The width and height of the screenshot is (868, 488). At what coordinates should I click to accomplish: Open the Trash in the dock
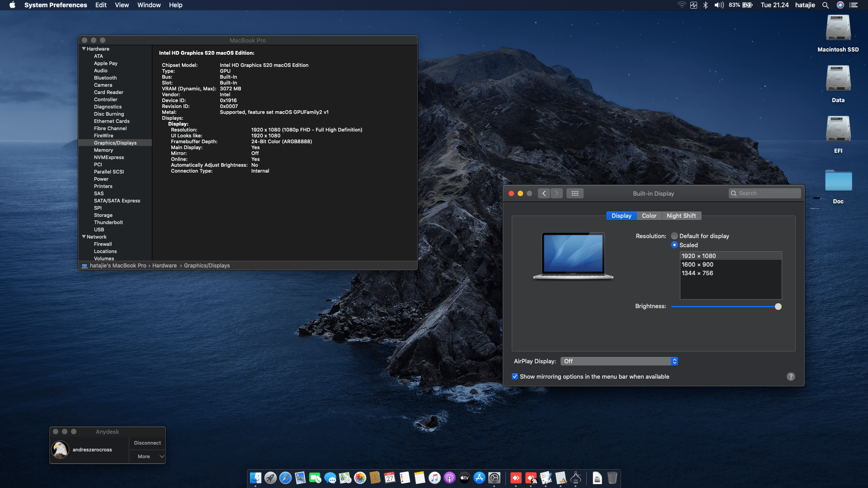(x=612, y=478)
